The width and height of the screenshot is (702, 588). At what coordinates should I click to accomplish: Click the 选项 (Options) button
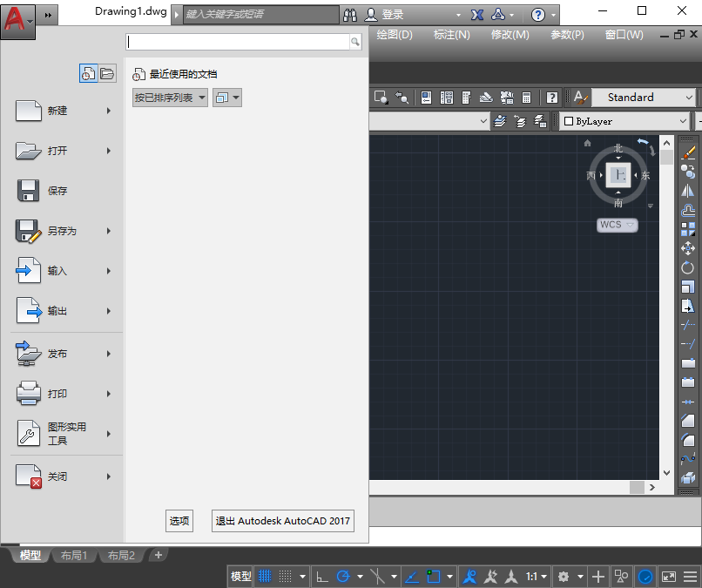point(179,521)
